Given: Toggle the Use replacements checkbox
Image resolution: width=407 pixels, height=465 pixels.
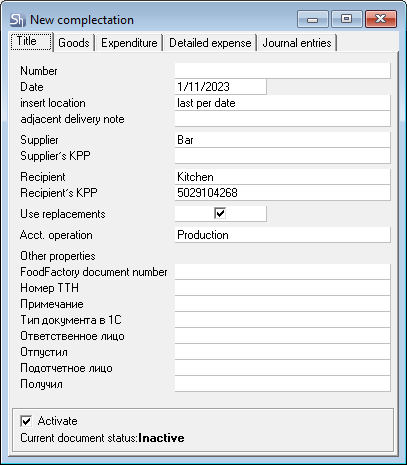Looking at the screenshot, I should pos(220,213).
